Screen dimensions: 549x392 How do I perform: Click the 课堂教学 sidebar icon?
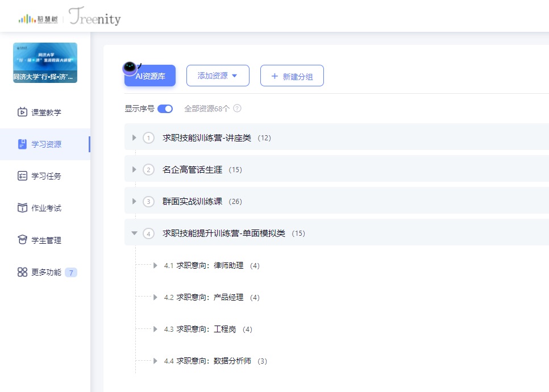(22, 112)
